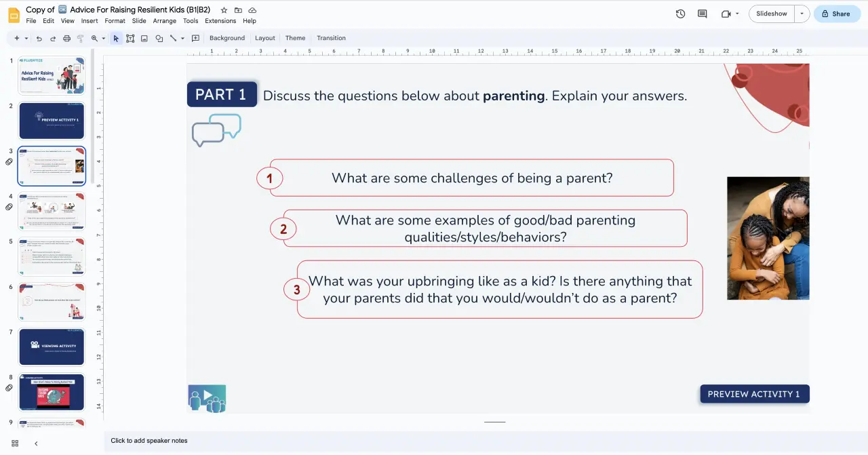The width and height of the screenshot is (868, 455).
Task: Open the Arrange menu
Action: tap(164, 21)
